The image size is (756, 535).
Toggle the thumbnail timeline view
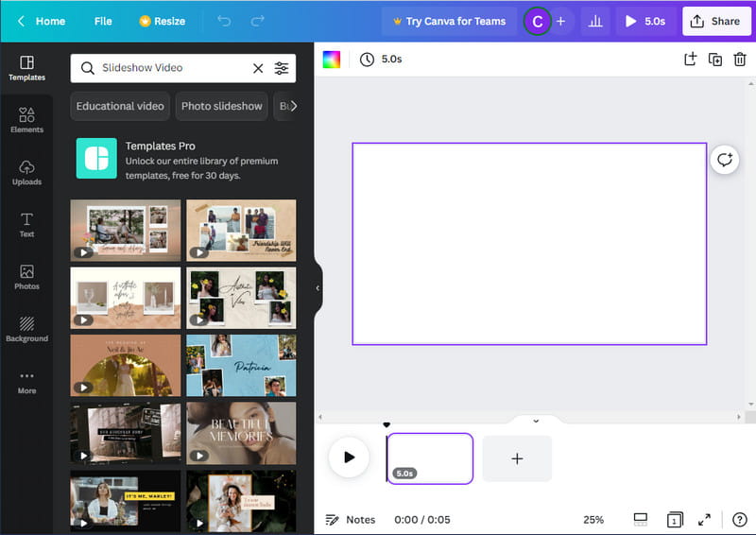tap(641, 520)
